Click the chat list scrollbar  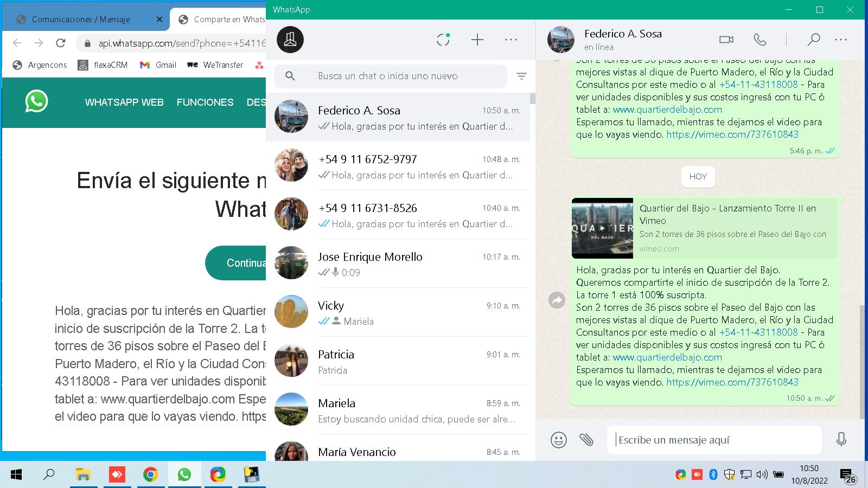click(x=533, y=99)
